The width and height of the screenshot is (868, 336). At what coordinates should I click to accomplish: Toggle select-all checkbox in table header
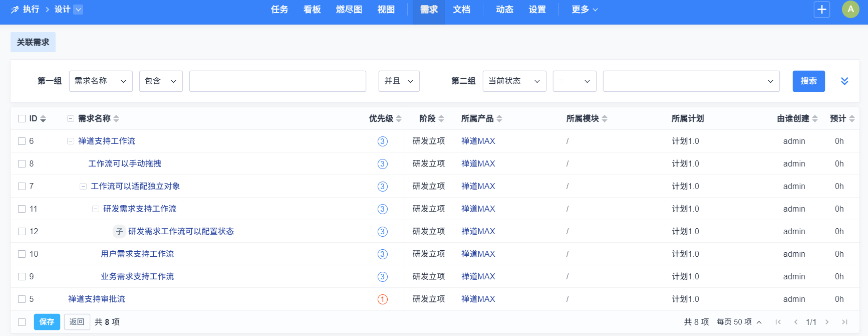click(x=22, y=119)
